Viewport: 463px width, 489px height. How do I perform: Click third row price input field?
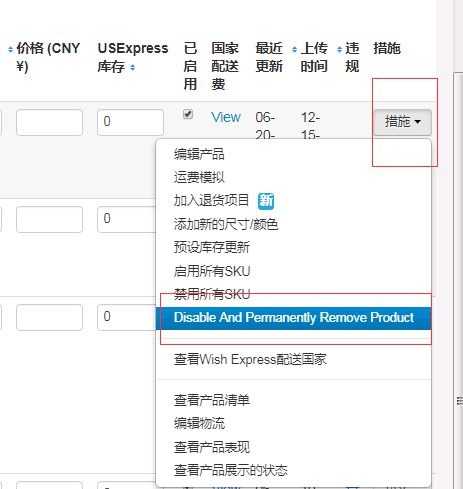pyautogui.click(x=49, y=317)
